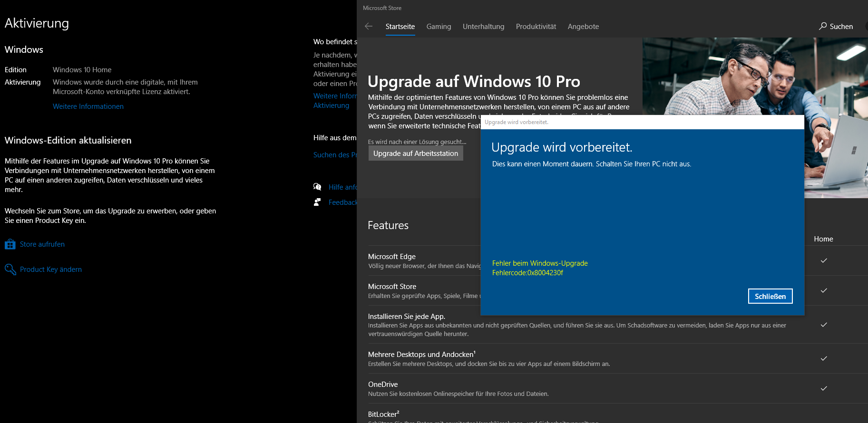Screen dimensions: 868x423
Task: Click the key icon beside Product Key ändern
Action: coord(10,269)
